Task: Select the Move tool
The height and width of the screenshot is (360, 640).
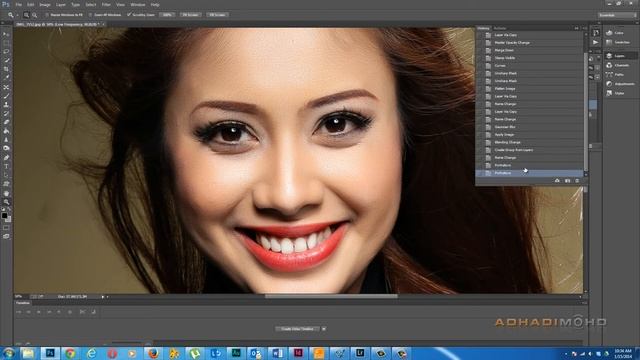Action: pyautogui.click(x=6, y=34)
